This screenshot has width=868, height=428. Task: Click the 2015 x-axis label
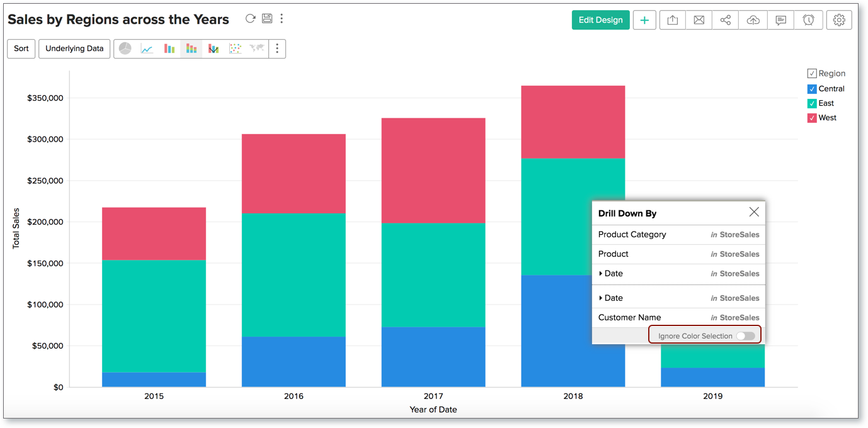(154, 397)
